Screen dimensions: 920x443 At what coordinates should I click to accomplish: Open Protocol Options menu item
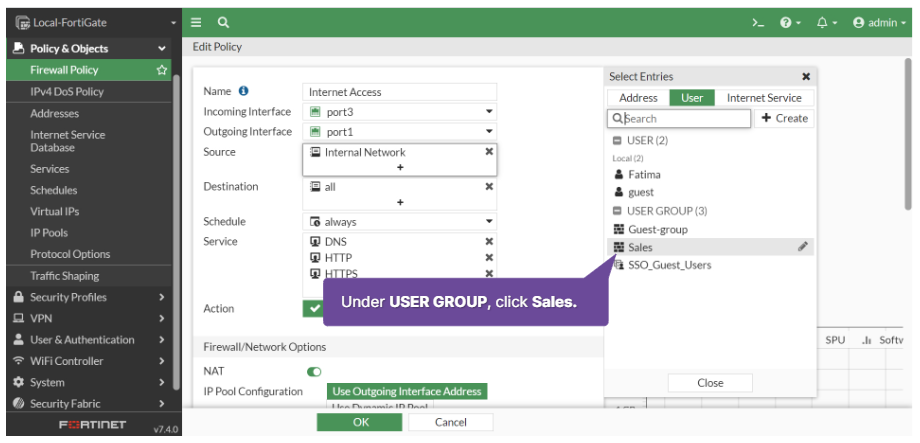[70, 254]
